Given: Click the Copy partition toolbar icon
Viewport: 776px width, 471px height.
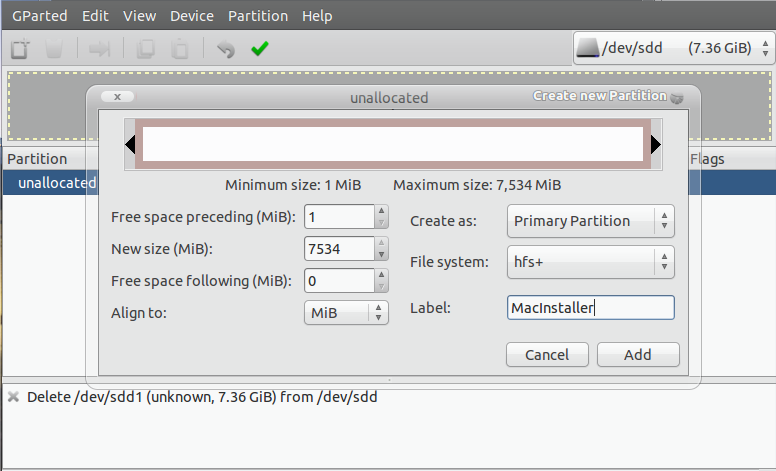Looking at the screenshot, I should [x=146, y=48].
